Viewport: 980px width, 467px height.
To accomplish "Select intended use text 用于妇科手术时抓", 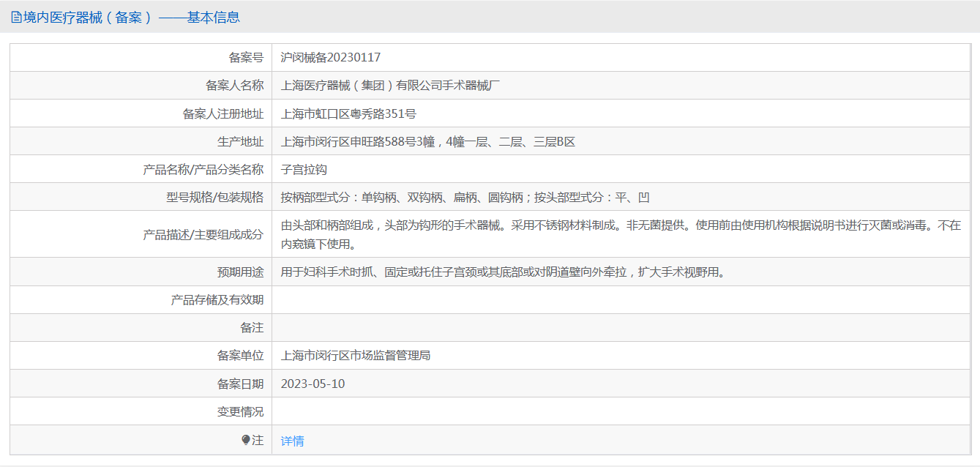I will 327,272.
